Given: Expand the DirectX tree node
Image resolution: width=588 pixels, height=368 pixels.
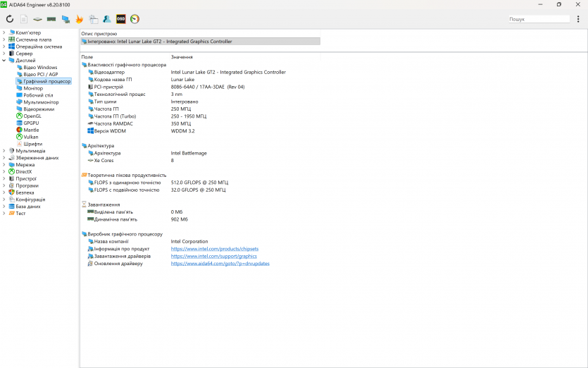Looking at the screenshot, I should coord(4,171).
